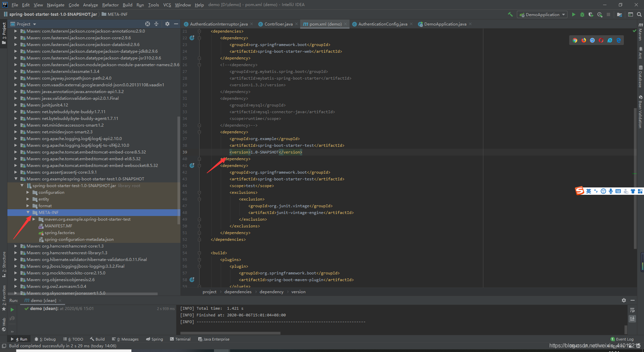Switch to DemoApplication.java editor tab
Viewport: 644px width, 352px height.
point(445,24)
